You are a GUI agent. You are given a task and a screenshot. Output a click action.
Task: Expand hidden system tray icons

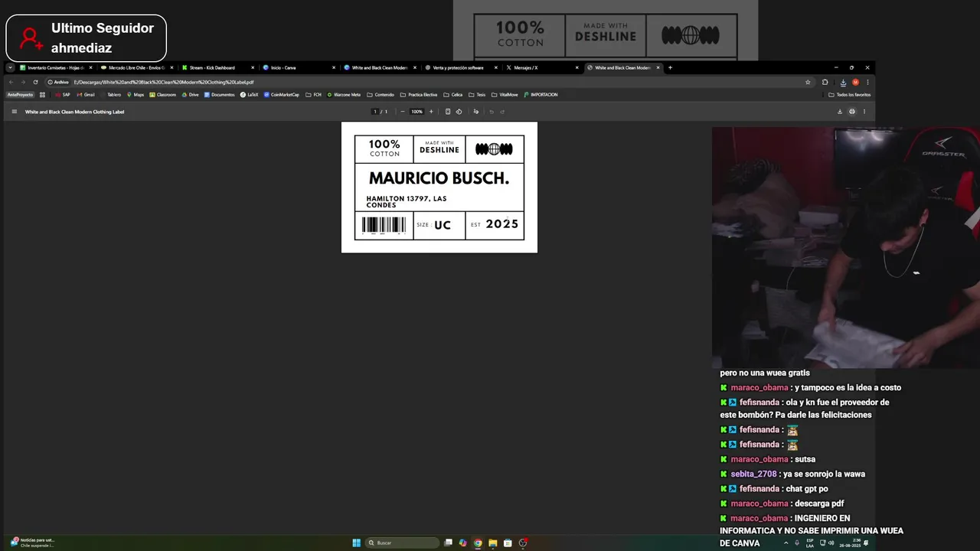786,543
